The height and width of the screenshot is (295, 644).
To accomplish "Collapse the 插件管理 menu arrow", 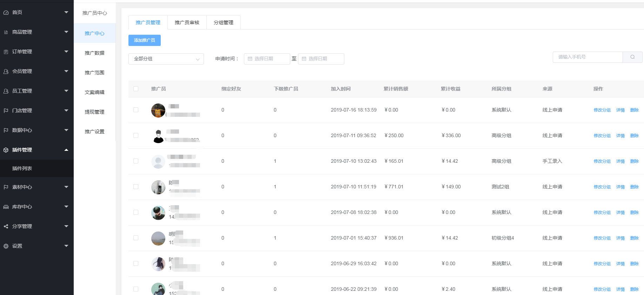I will [x=66, y=150].
